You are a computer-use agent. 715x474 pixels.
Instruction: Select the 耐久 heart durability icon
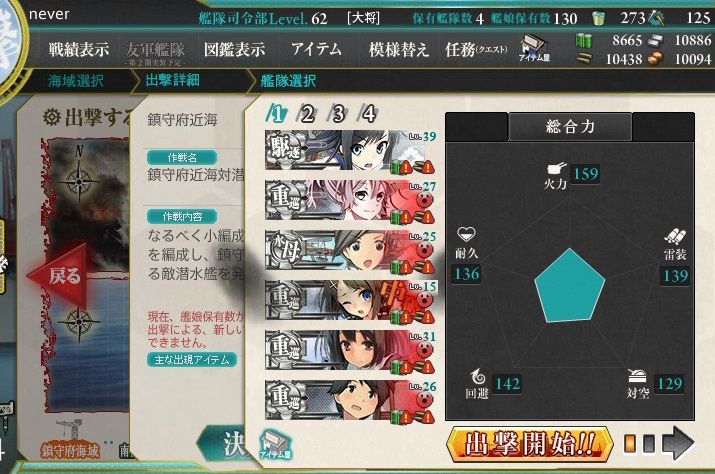point(466,234)
